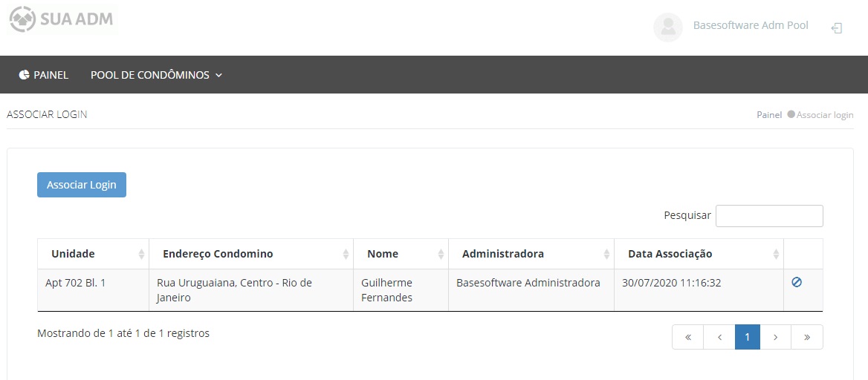Click the Painel breadcrumb link
Screen dimensions: 868x380
(768, 115)
